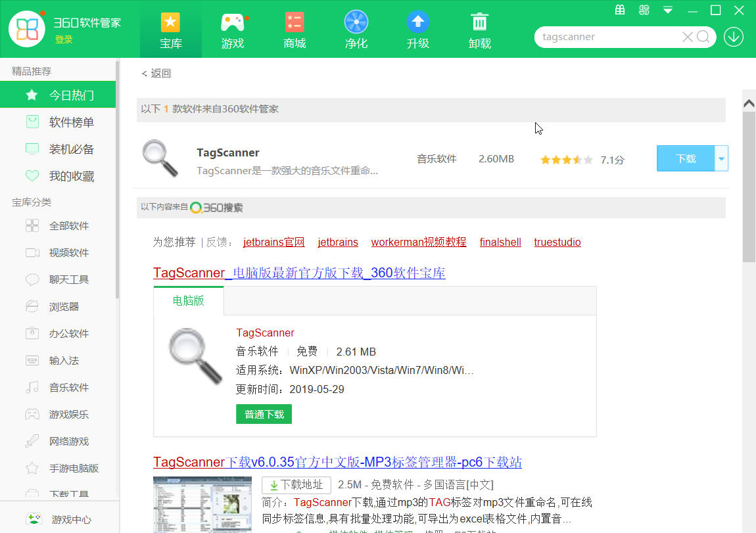Open the download manager via circular arrow icon

pyautogui.click(x=734, y=37)
